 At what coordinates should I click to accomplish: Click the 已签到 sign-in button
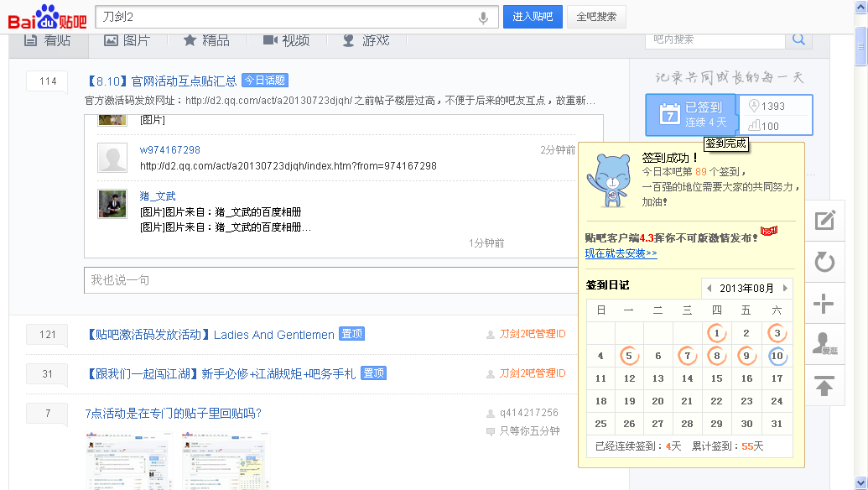692,115
